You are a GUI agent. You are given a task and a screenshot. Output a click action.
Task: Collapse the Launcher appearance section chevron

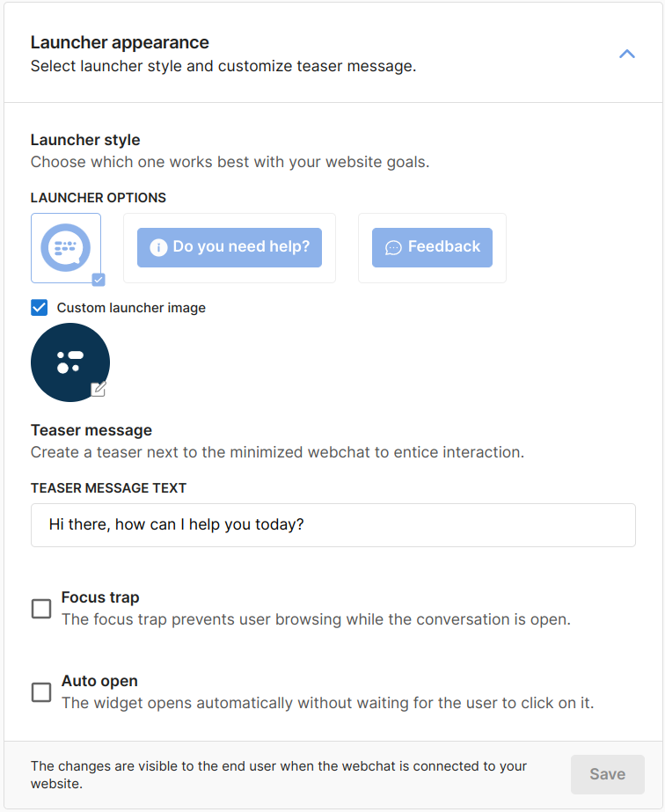click(x=626, y=54)
